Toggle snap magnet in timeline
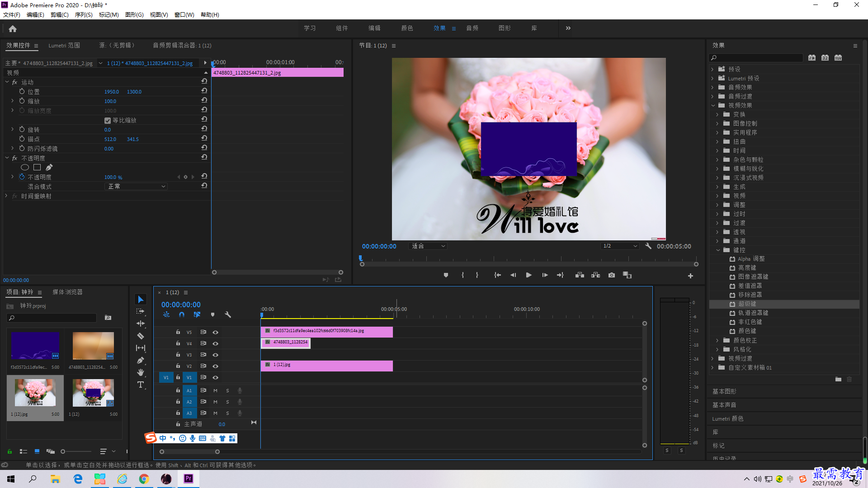Screen dimensions: 868x488 (182, 314)
